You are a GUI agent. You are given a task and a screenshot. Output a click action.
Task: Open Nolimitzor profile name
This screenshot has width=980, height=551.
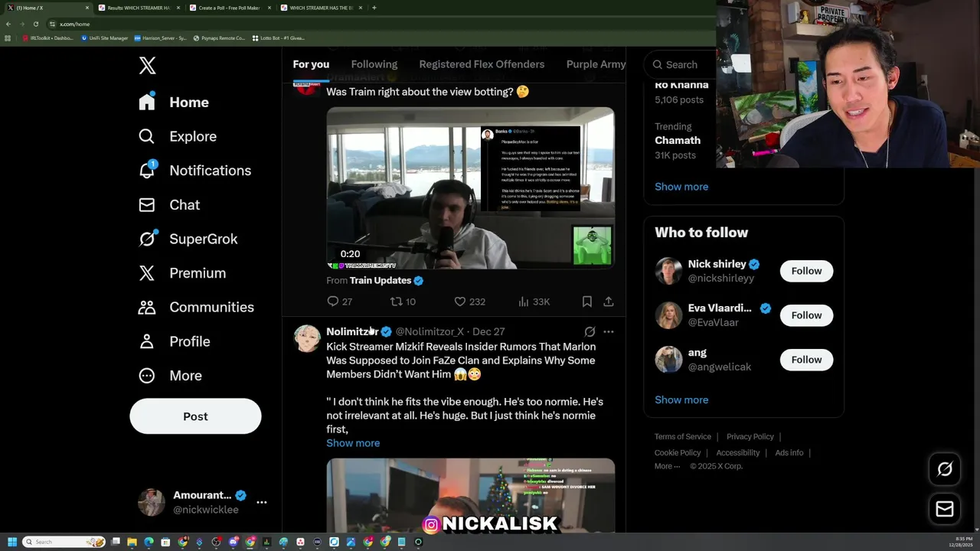[x=352, y=331]
